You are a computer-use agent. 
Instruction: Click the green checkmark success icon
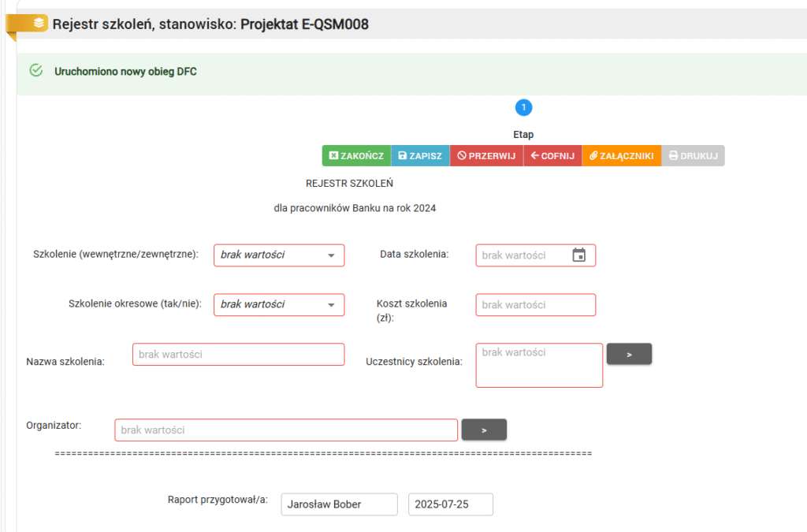coord(35,71)
